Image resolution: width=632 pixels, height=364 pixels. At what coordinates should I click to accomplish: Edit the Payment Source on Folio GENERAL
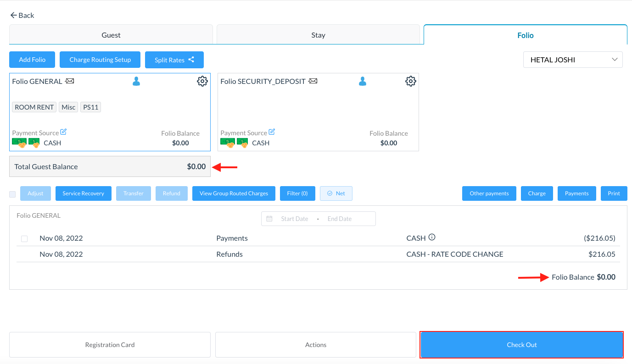tap(63, 132)
